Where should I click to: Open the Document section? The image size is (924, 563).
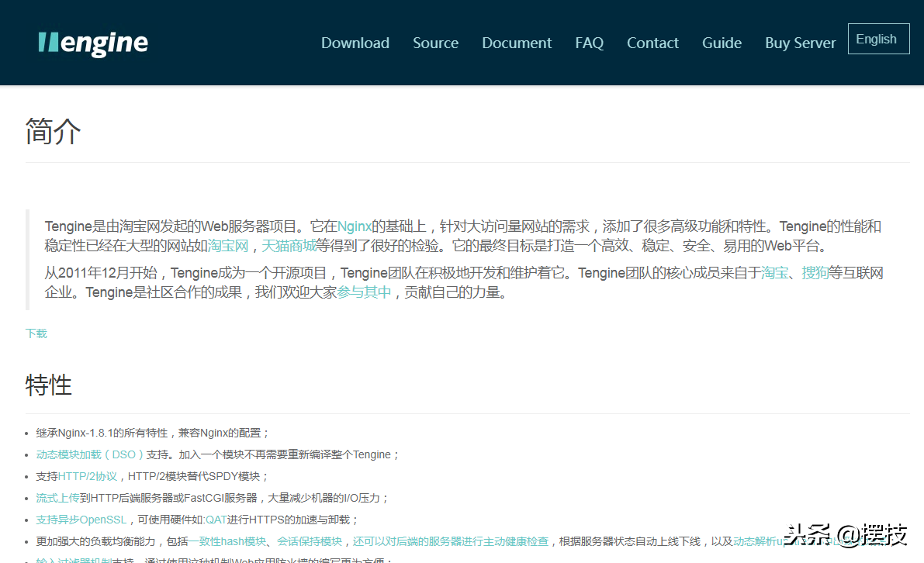(x=517, y=43)
